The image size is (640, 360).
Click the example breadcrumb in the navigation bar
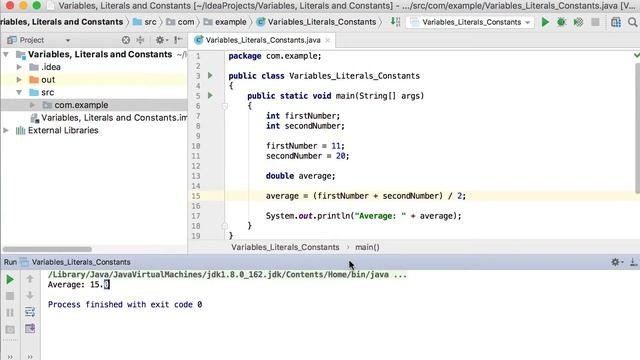pyautogui.click(x=225, y=22)
